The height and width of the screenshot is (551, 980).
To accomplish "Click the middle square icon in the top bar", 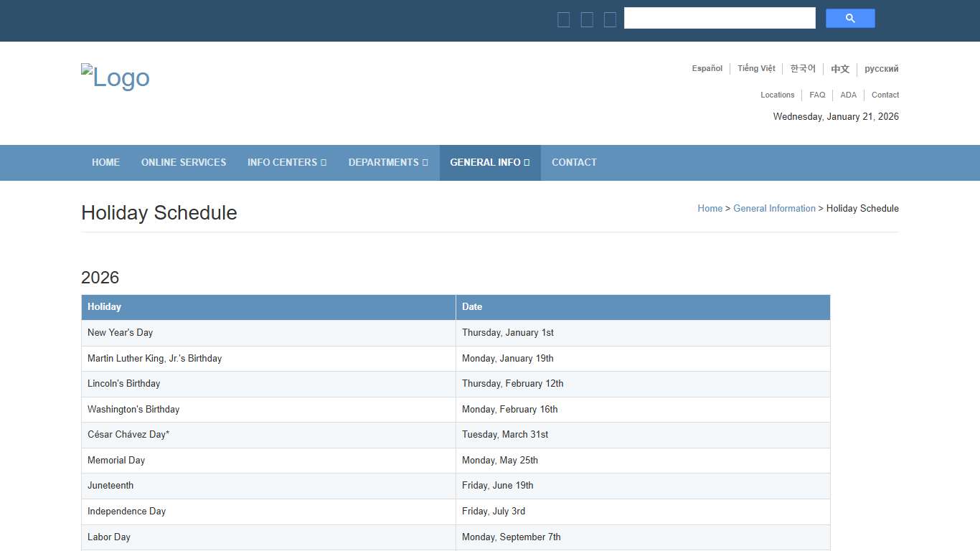I will pyautogui.click(x=587, y=20).
